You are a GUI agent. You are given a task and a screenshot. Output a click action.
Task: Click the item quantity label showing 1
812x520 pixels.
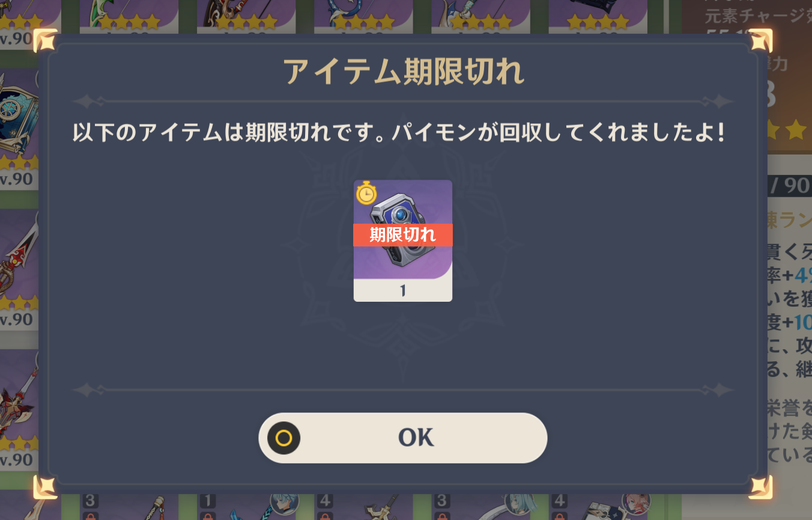[x=402, y=291]
